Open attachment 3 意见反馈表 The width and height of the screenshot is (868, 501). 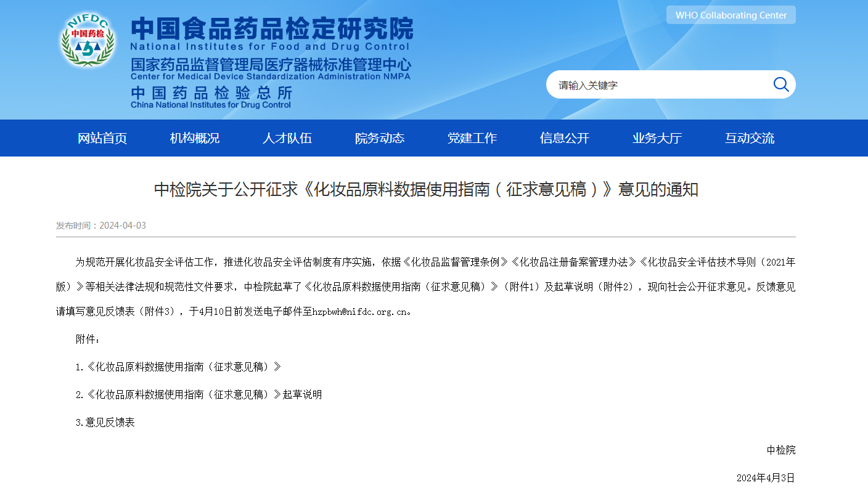[105, 422]
